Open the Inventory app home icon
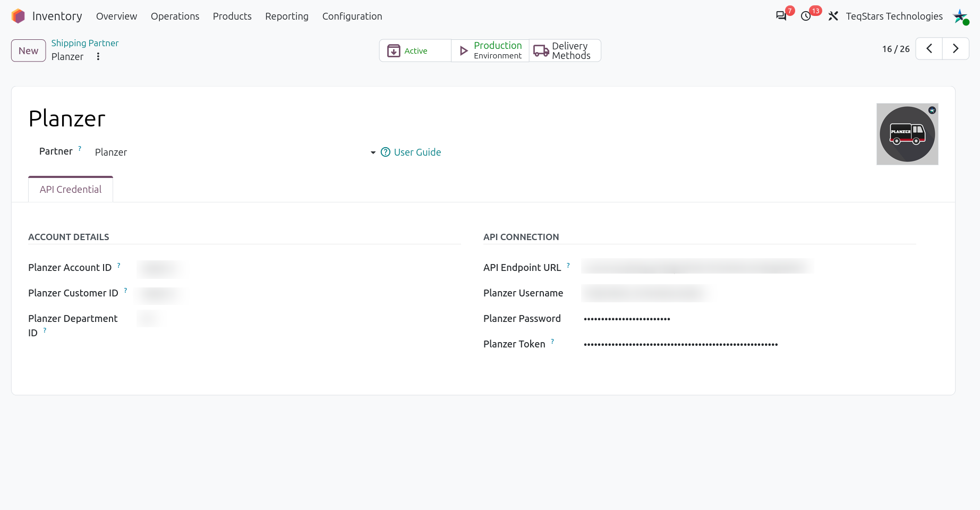The image size is (980, 510). point(18,16)
